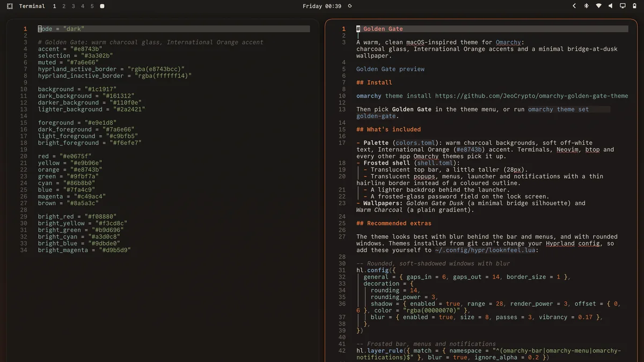Click the 'rounding = 14,' code line

tap(396, 290)
